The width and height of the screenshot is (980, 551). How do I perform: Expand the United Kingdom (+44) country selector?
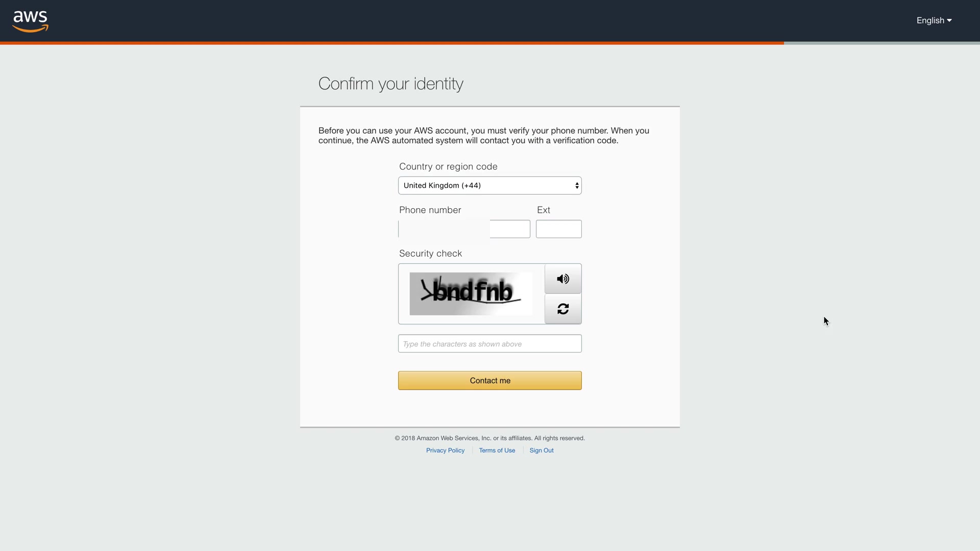pos(489,186)
